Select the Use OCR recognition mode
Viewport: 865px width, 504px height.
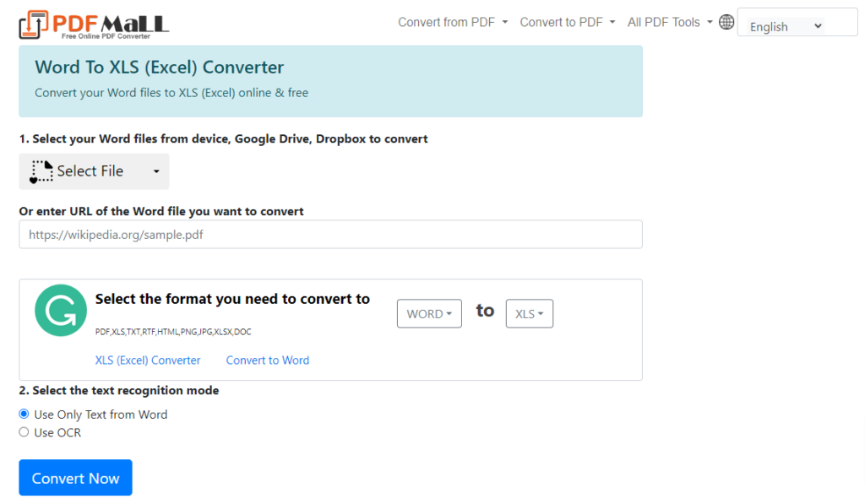[x=24, y=431]
